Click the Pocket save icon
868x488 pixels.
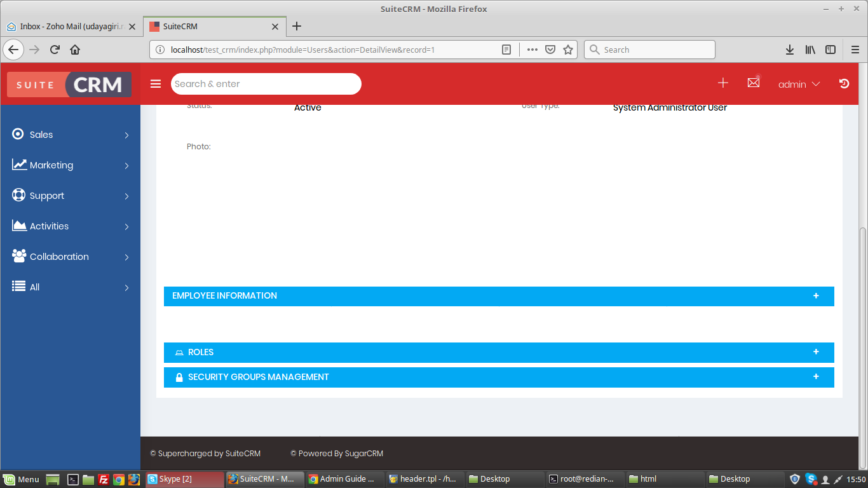(550, 50)
